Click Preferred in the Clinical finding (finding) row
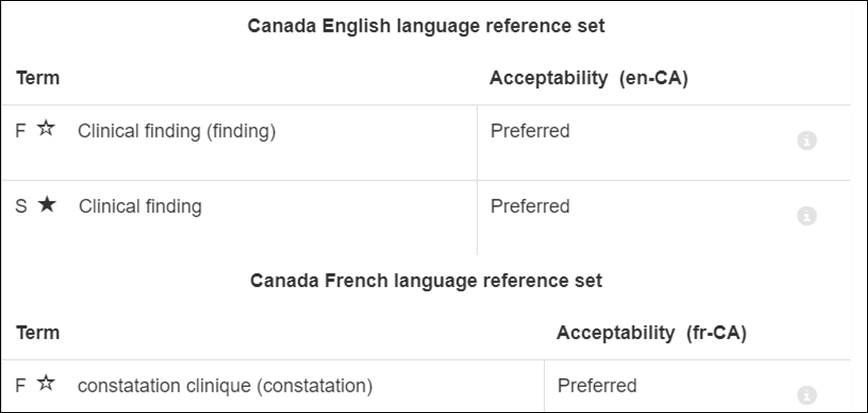The image size is (868, 413). point(530,131)
